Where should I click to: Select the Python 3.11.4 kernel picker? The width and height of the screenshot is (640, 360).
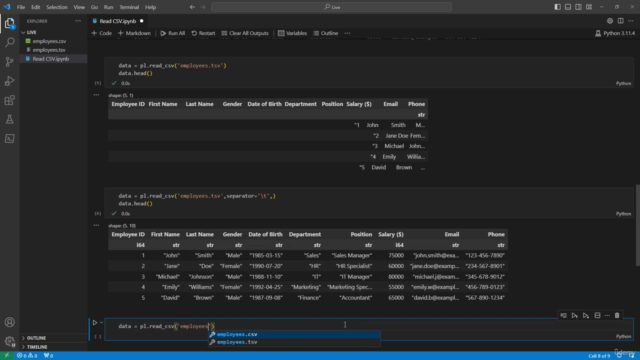tap(615, 33)
